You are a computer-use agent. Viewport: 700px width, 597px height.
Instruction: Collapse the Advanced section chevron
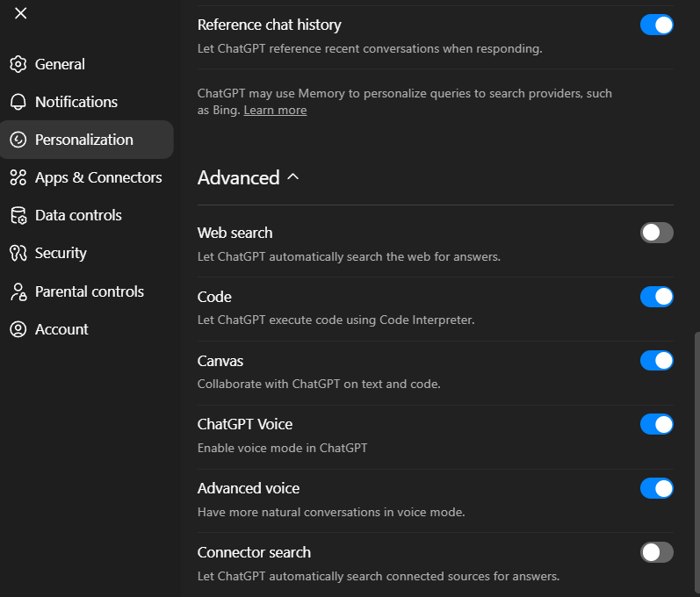tap(292, 177)
